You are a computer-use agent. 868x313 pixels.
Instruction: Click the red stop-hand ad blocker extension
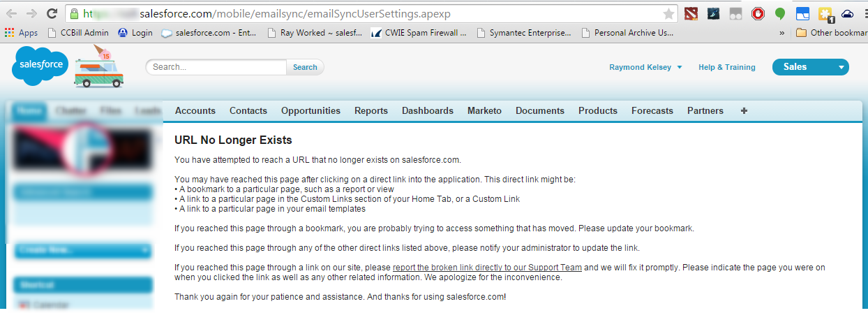tap(757, 13)
